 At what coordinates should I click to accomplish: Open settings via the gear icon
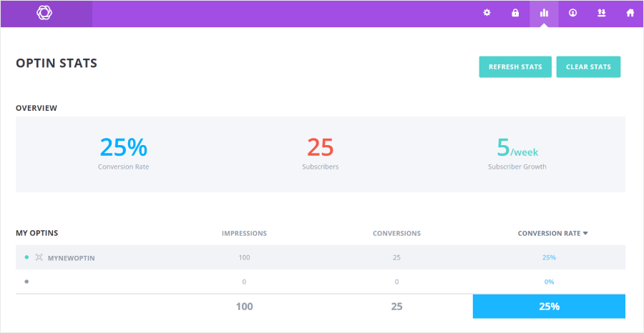click(x=487, y=13)
